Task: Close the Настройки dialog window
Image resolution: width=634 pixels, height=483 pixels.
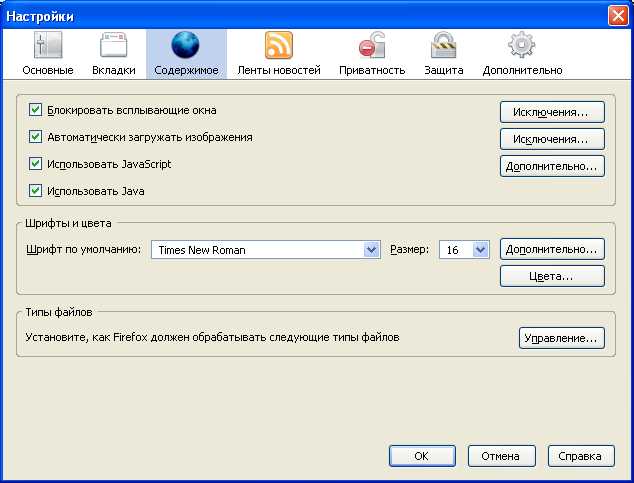Action: (617, 15)
